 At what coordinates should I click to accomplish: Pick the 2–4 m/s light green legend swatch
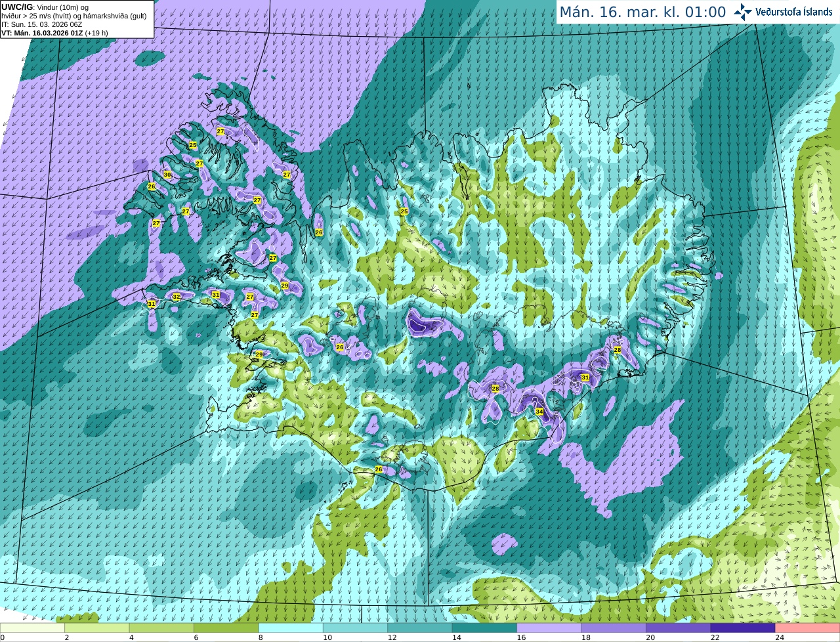tap(98, 628)
